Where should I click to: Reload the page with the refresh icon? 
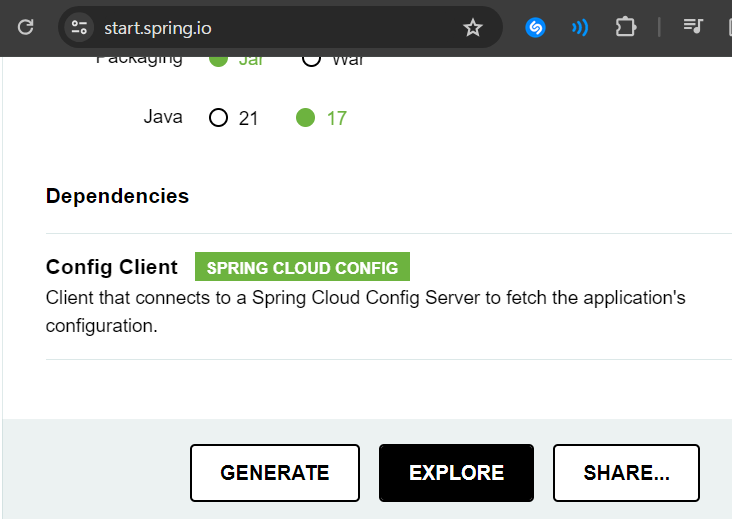click(26, 27)
